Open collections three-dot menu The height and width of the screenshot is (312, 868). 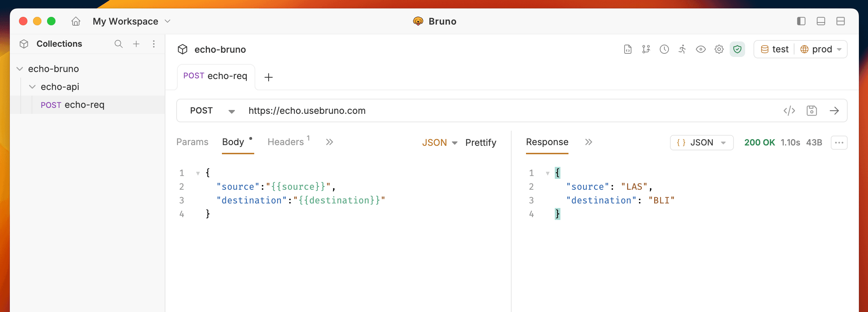pos(154,44)
